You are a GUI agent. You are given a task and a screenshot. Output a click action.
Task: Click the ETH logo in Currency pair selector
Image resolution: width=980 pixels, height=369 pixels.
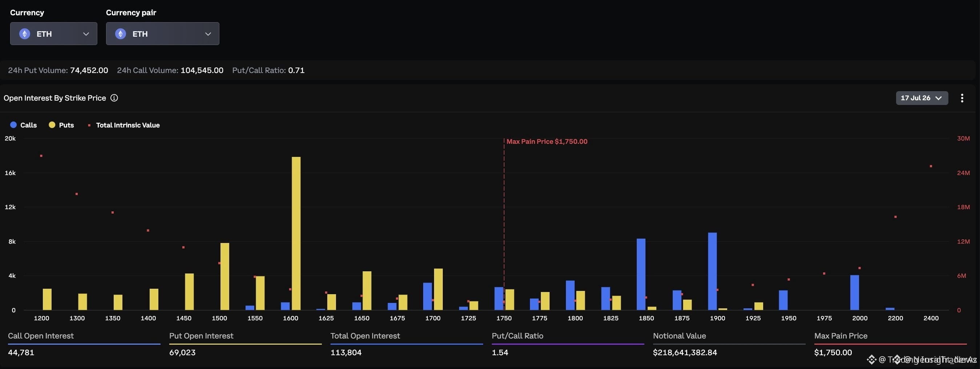click(121, 34)
